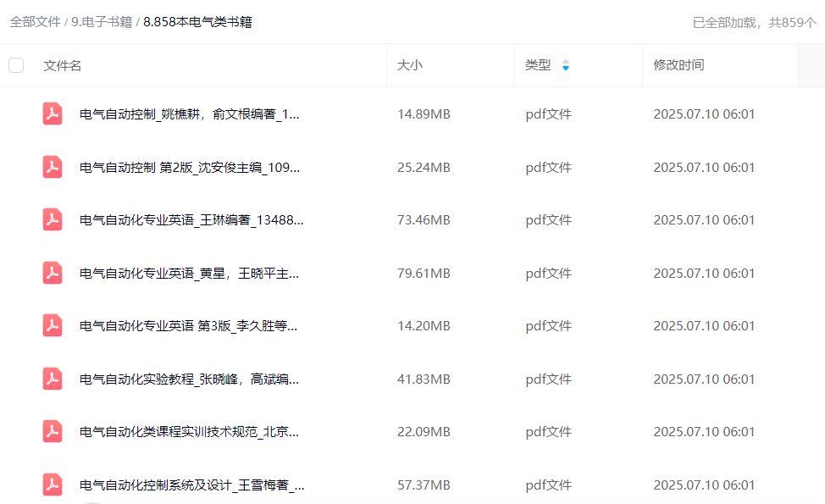The height and width of the screenshot is (504, 825).
Task: Toggle the sort arrow next to 类型
Action: [566, 65]
